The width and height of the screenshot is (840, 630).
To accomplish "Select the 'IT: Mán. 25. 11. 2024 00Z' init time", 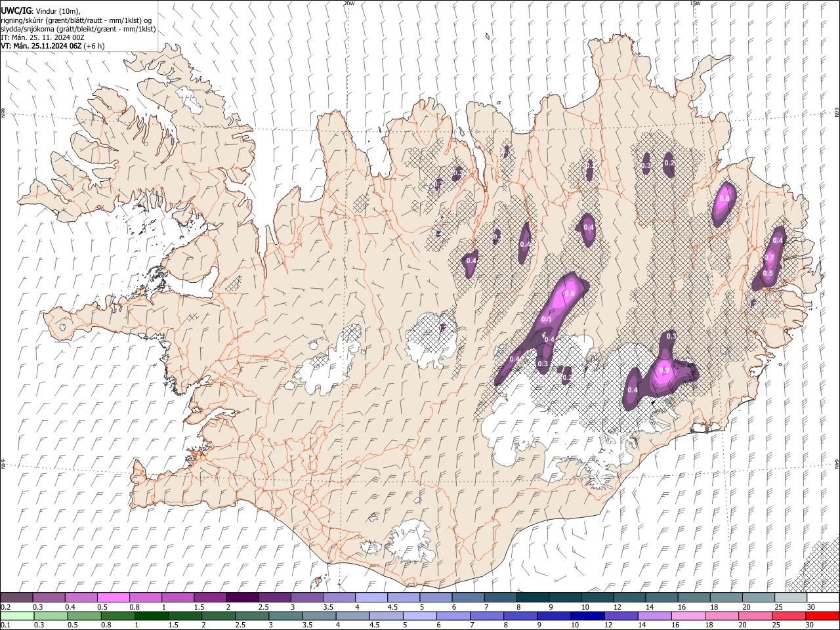I will coord(43,37).
